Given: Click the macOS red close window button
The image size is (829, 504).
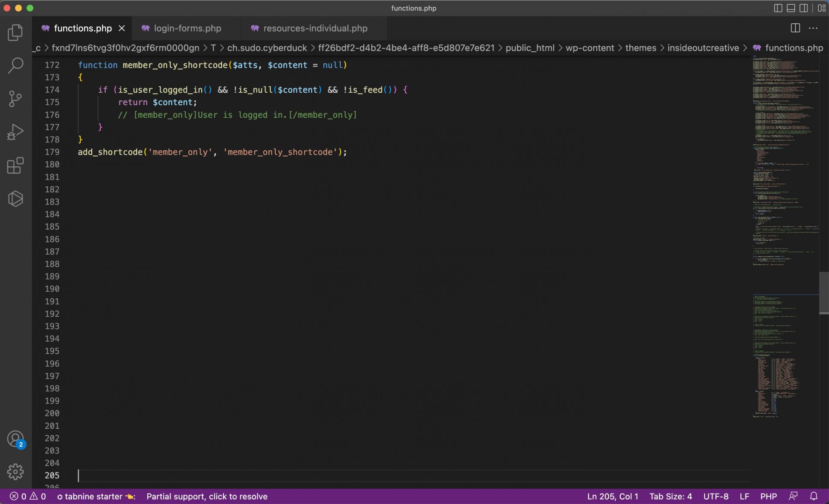Looking at the screenshot, I should tap(7, 8).
